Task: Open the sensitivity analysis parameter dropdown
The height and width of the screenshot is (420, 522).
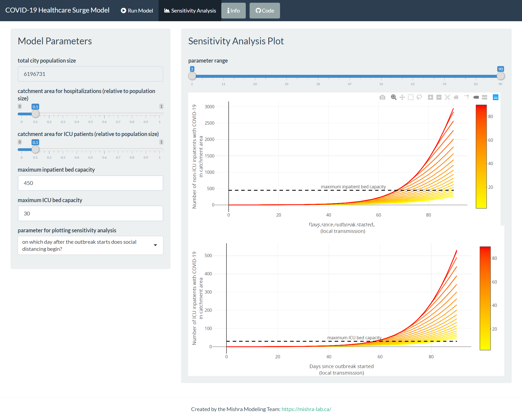Action: point(90,245)
